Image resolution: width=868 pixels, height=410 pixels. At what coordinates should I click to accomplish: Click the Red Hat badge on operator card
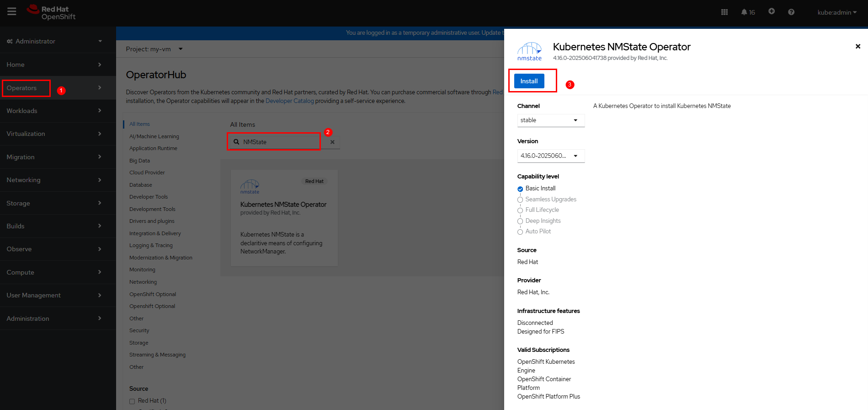(x=314, y=181)
